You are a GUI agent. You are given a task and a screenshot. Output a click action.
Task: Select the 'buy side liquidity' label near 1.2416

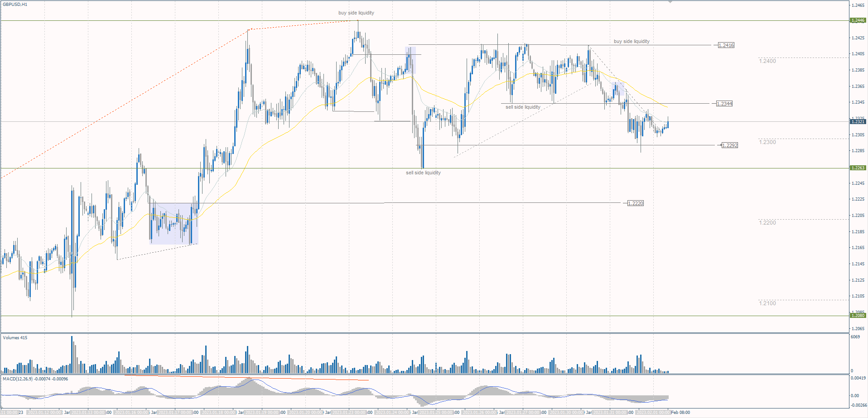click(632, 41)
